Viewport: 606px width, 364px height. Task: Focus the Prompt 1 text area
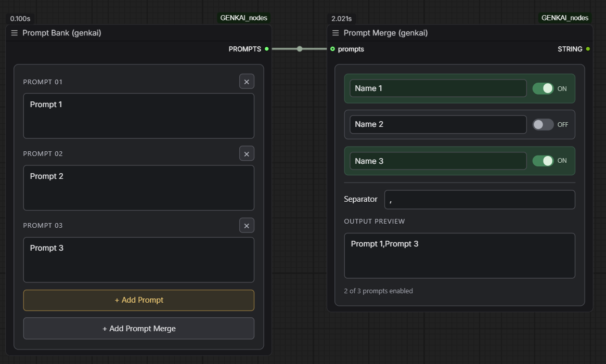click(139, 116)
